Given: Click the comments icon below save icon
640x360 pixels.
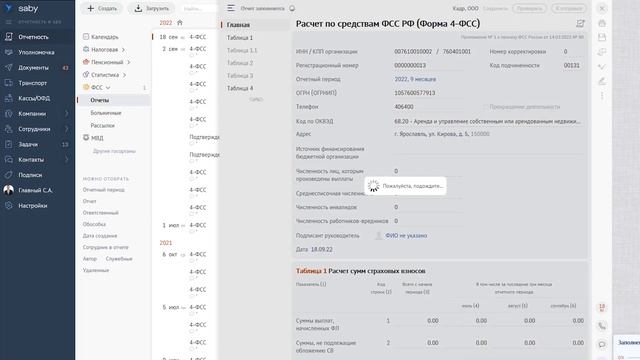Looking at the screenshot, I should [x=602, y=52].
